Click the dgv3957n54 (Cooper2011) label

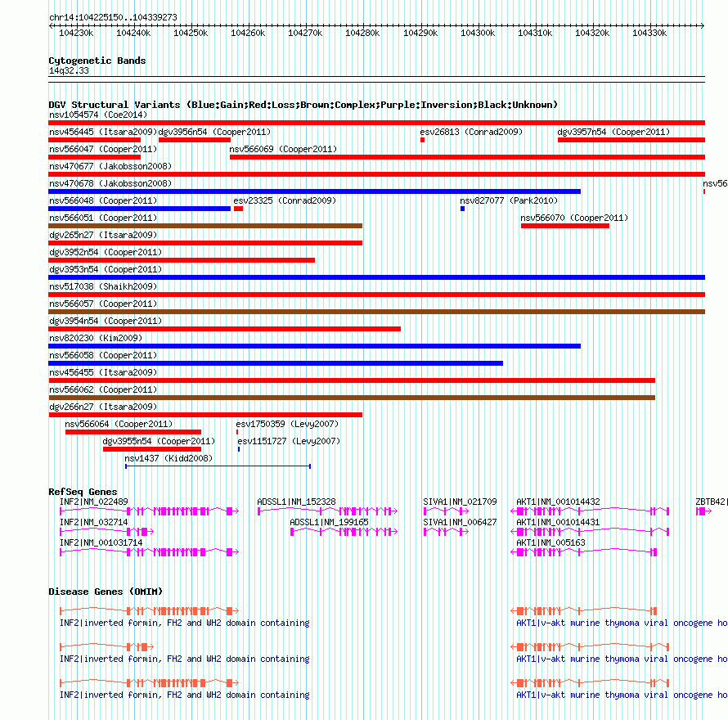613,132
